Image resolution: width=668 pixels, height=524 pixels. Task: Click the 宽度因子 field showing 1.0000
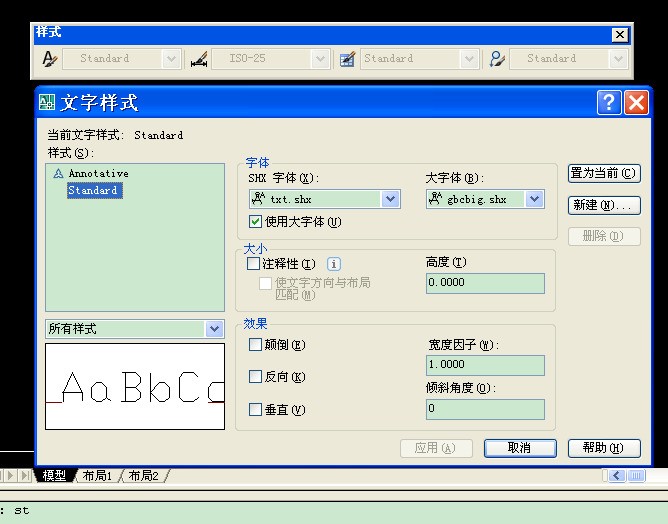485,366
